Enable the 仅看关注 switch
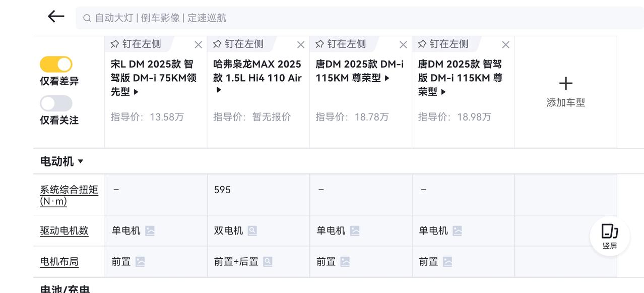This screenshot has width=644, height=293. [x=56, y=103]
